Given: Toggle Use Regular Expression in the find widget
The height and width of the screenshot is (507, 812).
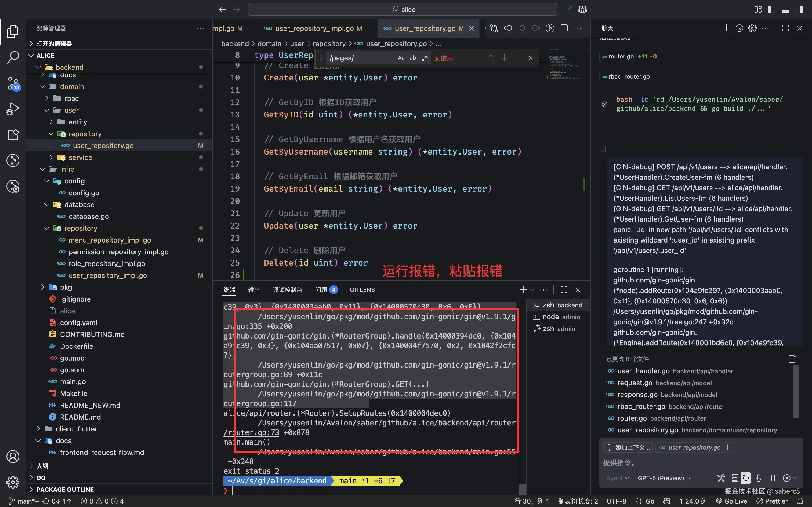Looking at the screenshot, I should point(425,58).
